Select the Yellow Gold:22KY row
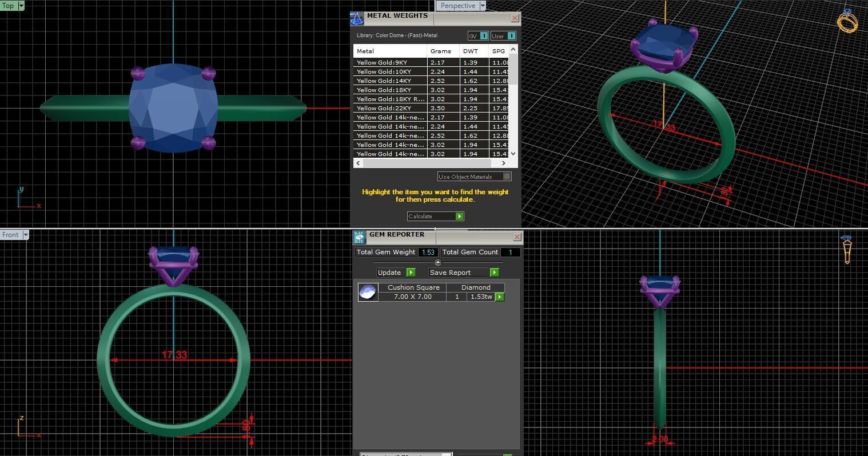This screenshot has height=456, width=868. [431, 108]
